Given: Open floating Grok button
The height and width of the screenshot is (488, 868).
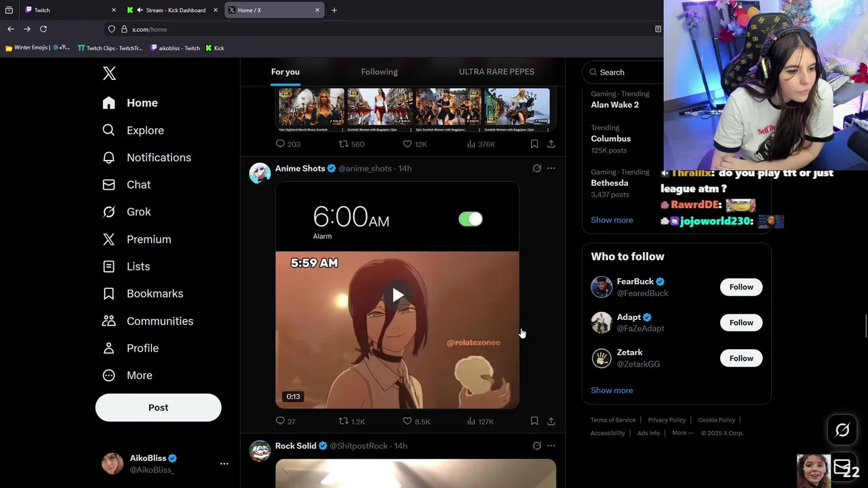Looking at the screenshot, I should click(842, 430).
